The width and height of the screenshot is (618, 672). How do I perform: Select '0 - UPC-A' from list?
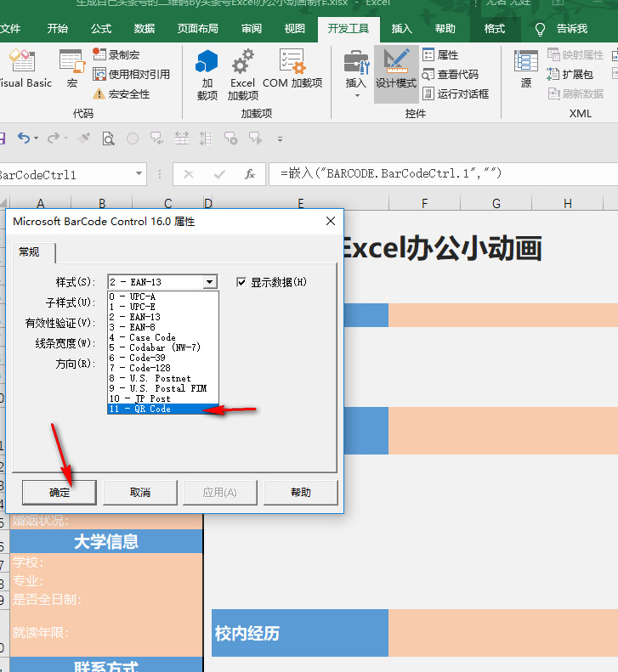point(163,296)
